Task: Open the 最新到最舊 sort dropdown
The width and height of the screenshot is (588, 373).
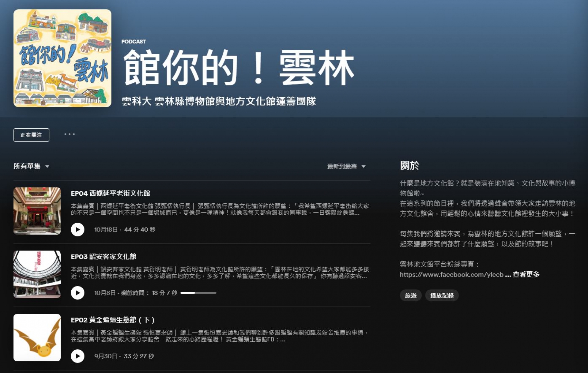Action: (346, 166)
